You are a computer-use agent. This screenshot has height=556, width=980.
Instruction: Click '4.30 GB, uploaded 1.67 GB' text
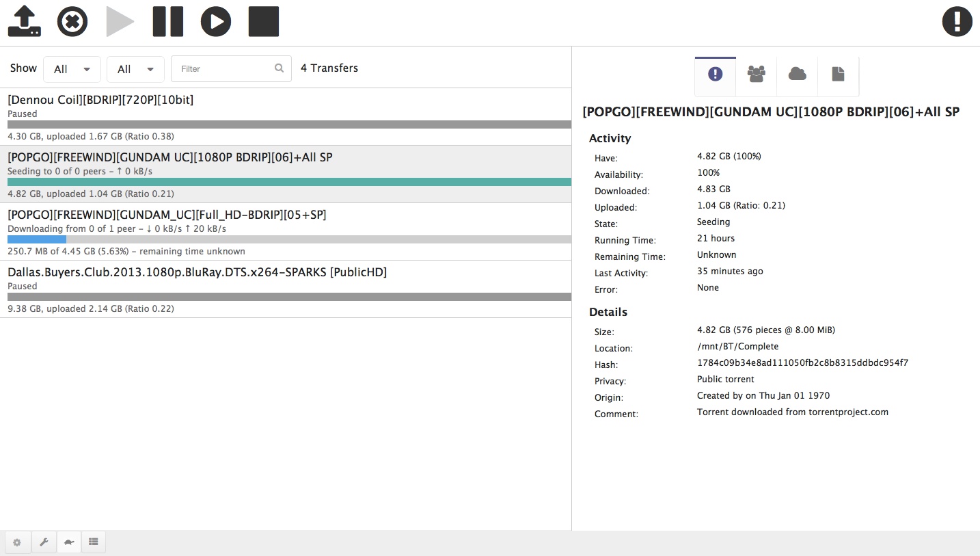point(91,137)
